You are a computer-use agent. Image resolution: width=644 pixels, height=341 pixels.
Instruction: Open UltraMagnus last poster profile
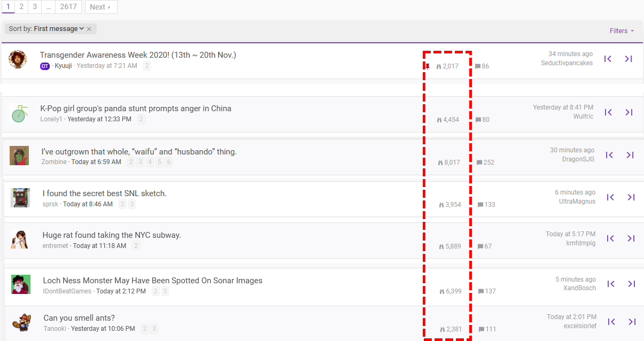click(x=577, y=201)
